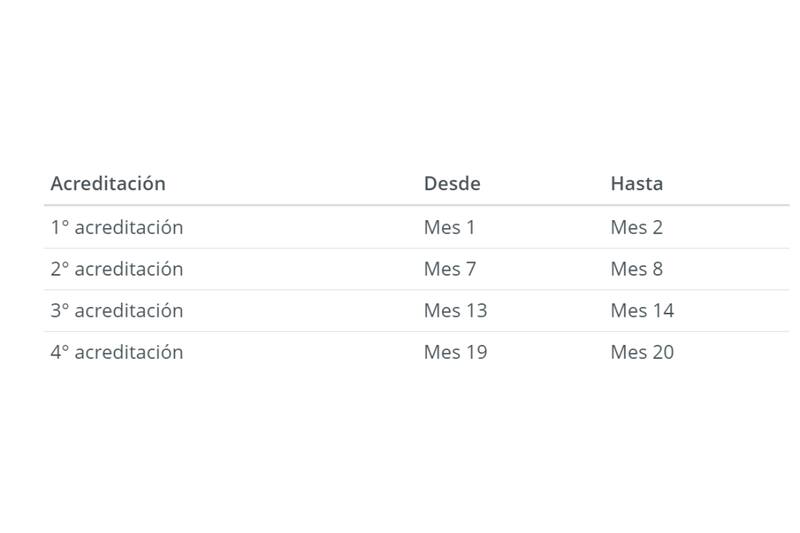Select the 2° acreditación cell
800x533 pixels.
[117, 269]
